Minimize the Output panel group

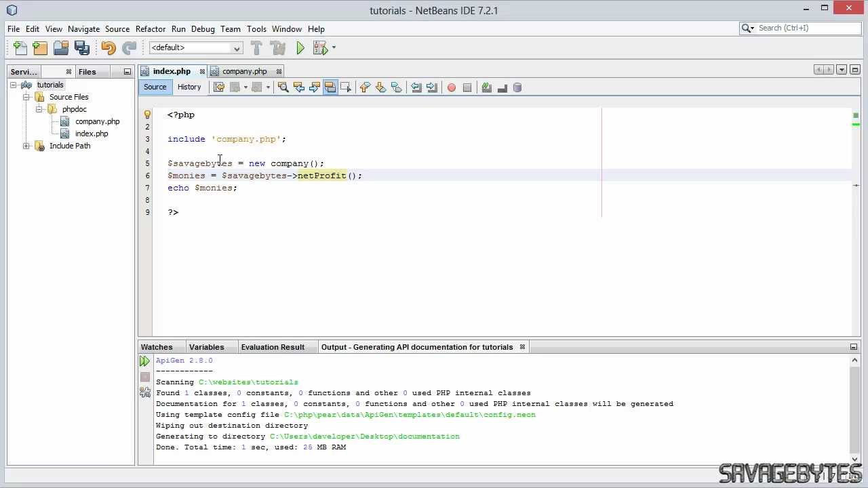[854, 347]
